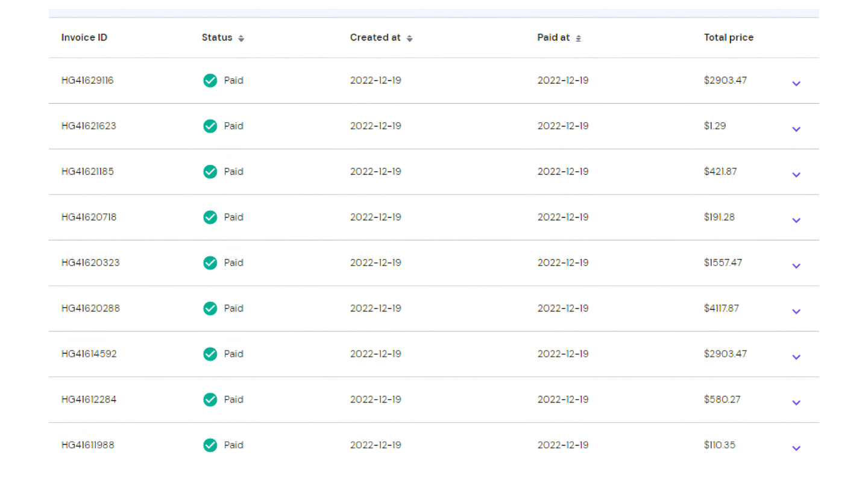Select invoice ID HG41620718
This screenshot has height=488, width=868.
pyautogui.click(x=89, y=217)
